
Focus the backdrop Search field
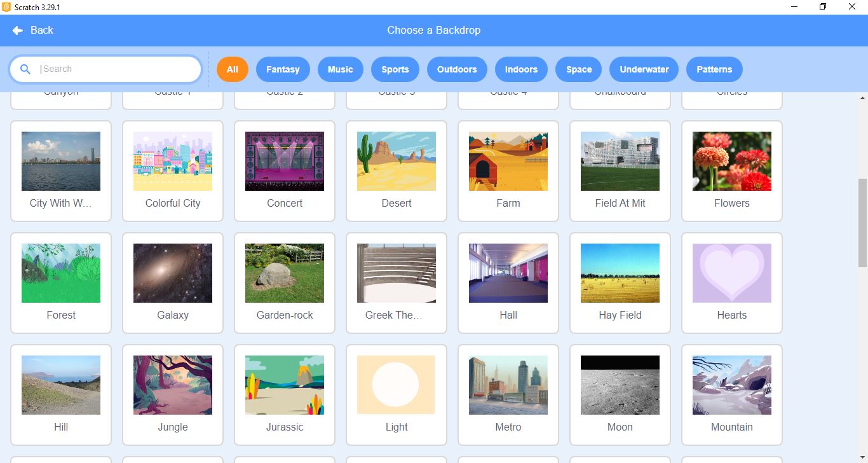(x=105, y=69)
